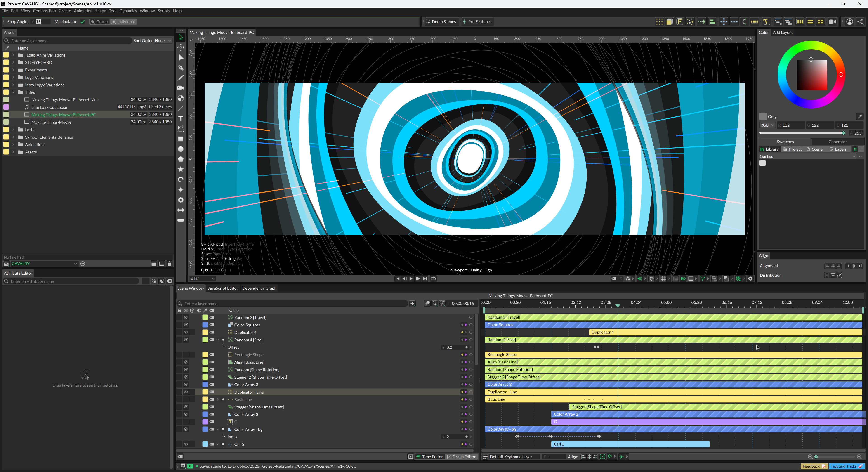The width and height of the screenshot is (868, 472).
Task: Open the Animation menu
Action: (x=83, y=11)
